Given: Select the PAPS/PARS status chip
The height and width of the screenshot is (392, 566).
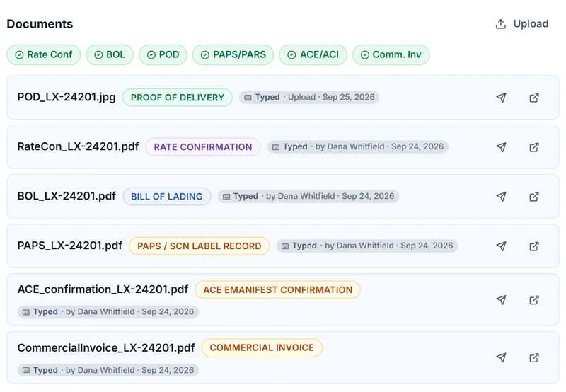Looking at the screenshot, I should pyautogui.click(x=233, y=55).
